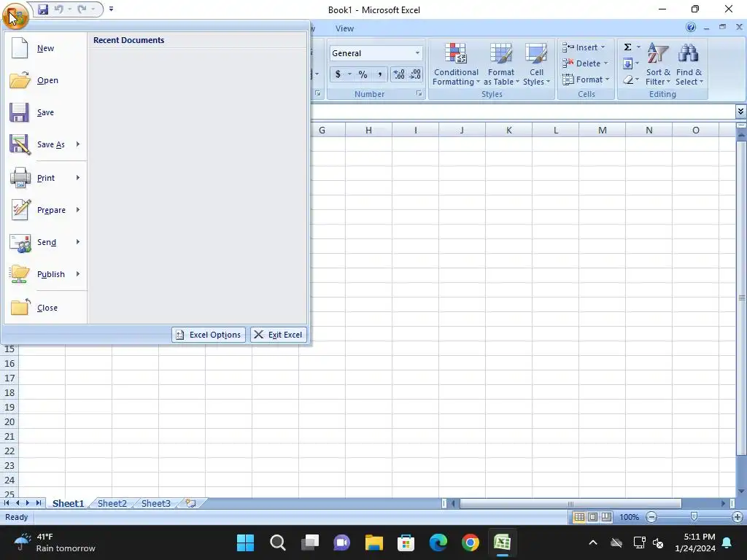Click Delete cells button
The image size is (747, 560).
point(585,63)
